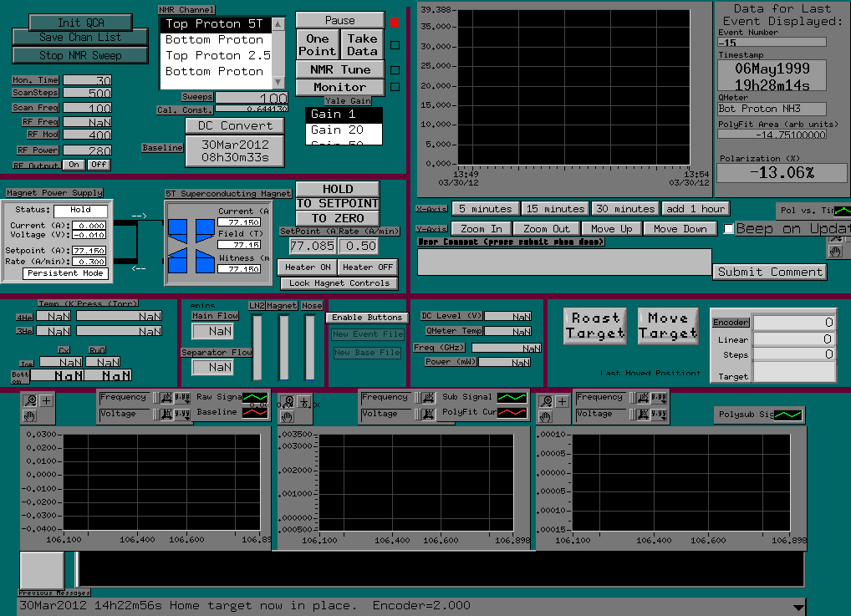Viewport: 851px width, 616px height.
Task: Tick checkbox next to Monitor
Action: click(395, 87)
